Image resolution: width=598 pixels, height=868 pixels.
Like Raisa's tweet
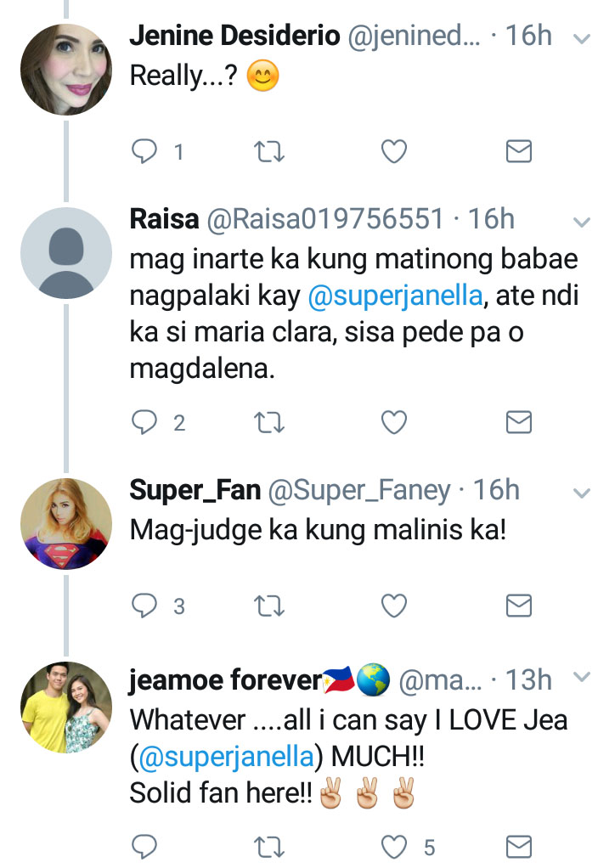(x=393, y=422)
